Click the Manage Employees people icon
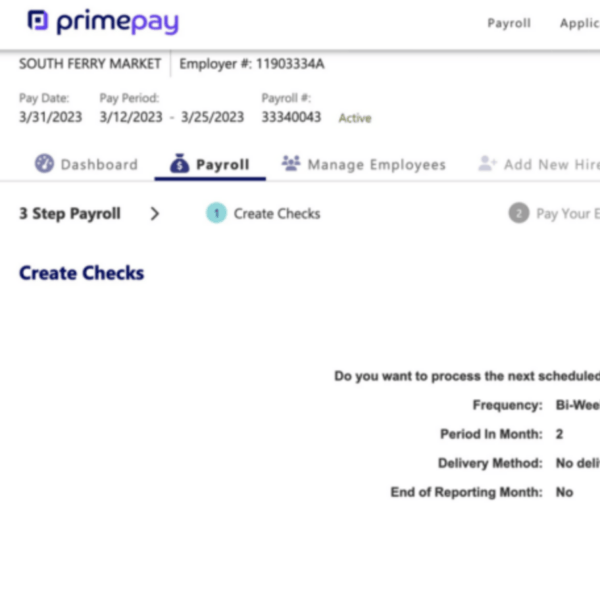The image size is (600, 600). [291, 163]
